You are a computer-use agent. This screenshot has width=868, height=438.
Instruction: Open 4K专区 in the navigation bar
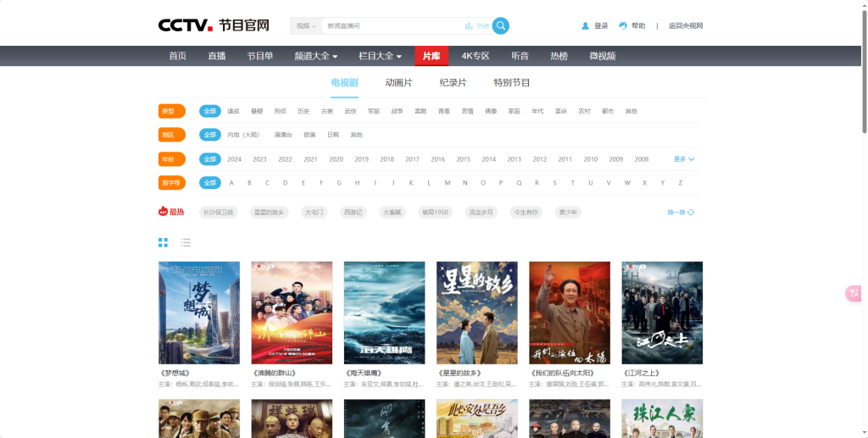pyautogui.click(x=476, y=56)
